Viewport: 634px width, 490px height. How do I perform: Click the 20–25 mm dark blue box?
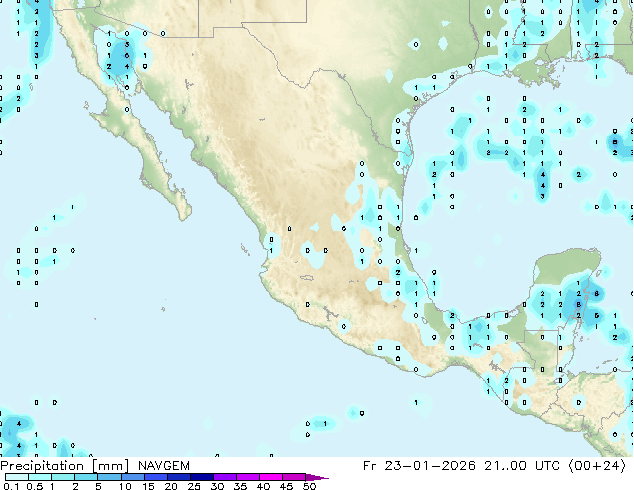178,477
